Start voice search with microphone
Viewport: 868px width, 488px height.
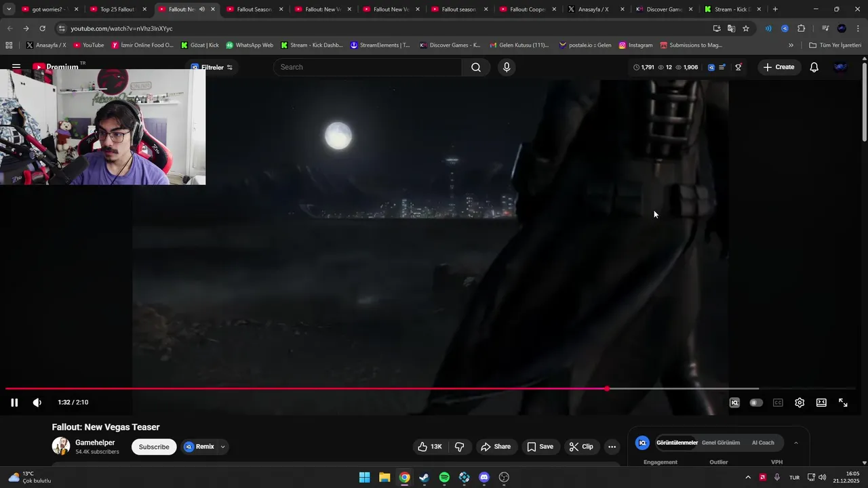point(507,67)
